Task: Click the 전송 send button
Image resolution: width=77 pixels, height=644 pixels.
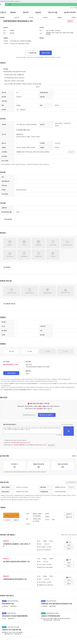Action: [69, 431]
